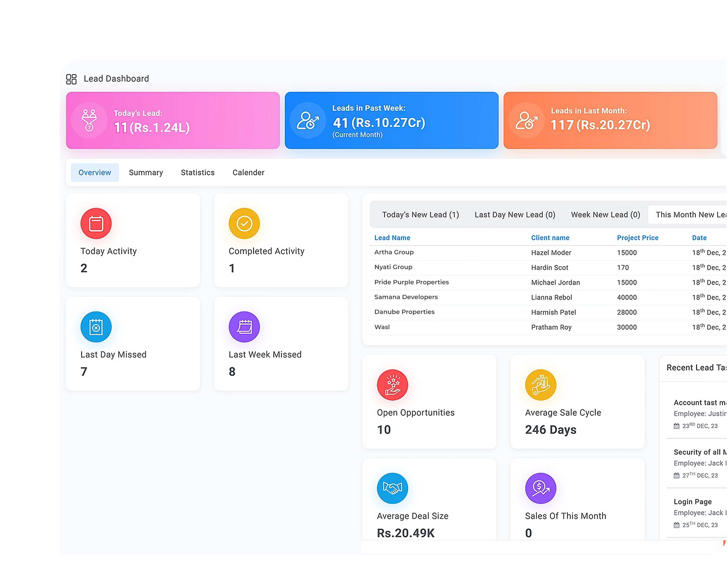Click the person icon on Leads in Past Week card
The height and width of the screenshot is (562, 728).
coord(307,121)
